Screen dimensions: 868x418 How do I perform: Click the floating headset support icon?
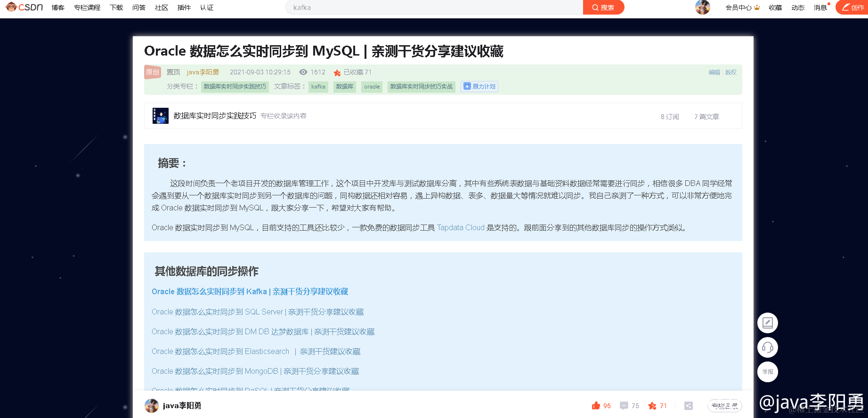(768, 347)
